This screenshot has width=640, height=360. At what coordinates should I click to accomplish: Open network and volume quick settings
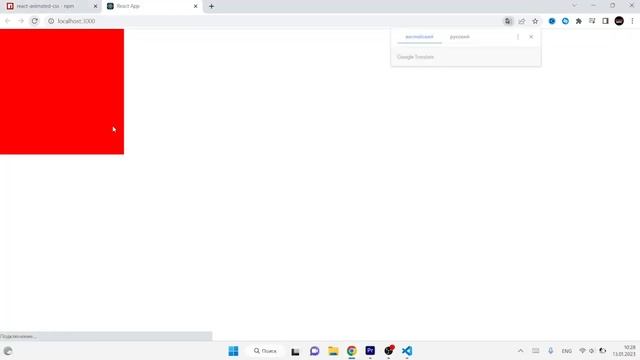592,351
